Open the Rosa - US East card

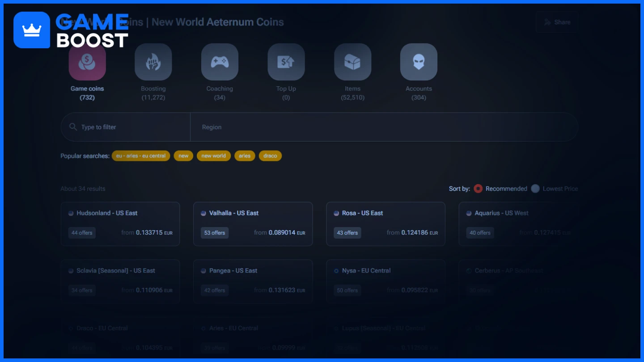tap(386, 224)
